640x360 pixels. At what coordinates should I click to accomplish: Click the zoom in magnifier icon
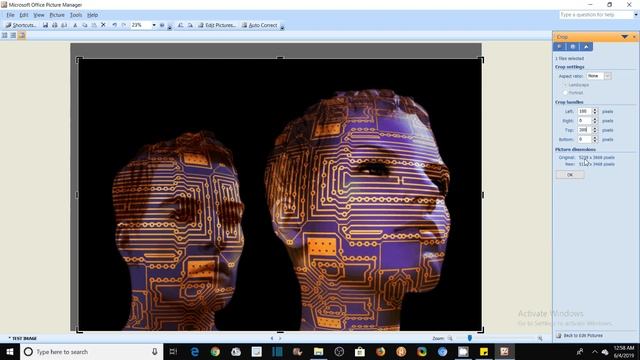click(540, 338)
